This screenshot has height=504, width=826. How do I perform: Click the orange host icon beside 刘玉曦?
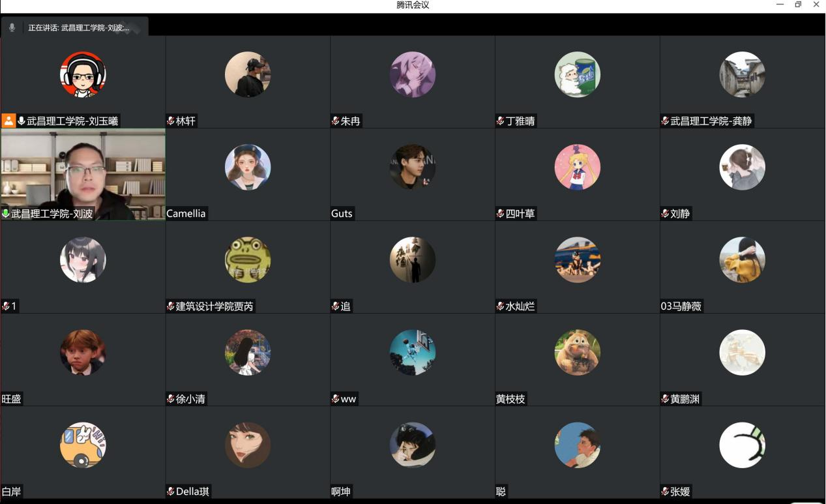tap(8, 121)
